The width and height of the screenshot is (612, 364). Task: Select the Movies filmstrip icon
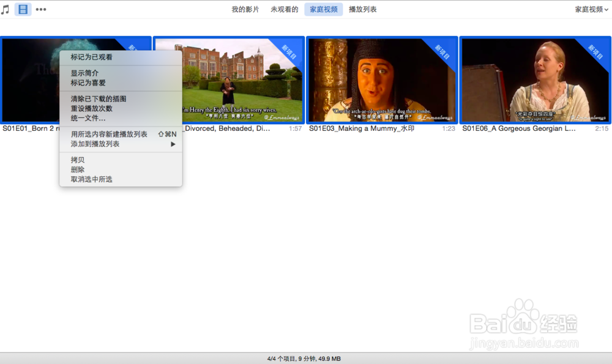point(23,9)
